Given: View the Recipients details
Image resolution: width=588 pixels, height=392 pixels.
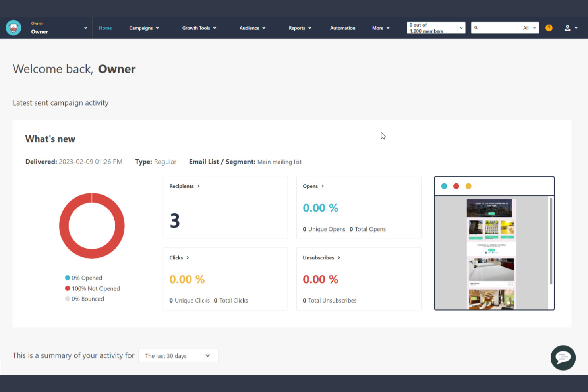Looking at the screenshot, I should click(184, 186).
